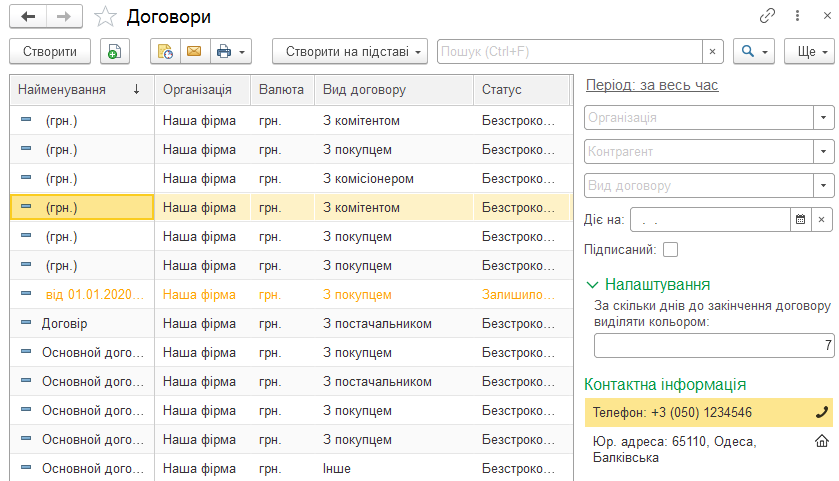Go forward with the right arrow button

64,17
